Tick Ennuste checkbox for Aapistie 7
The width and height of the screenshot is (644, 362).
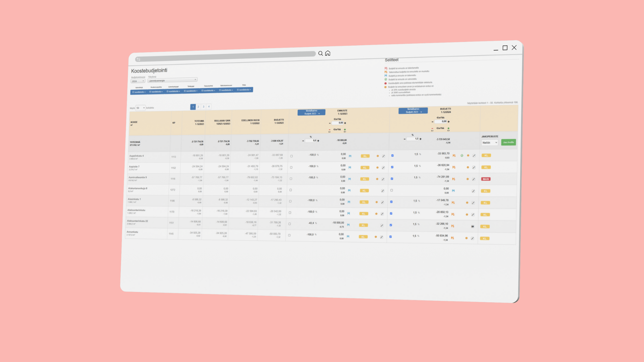tap(291, 167)
